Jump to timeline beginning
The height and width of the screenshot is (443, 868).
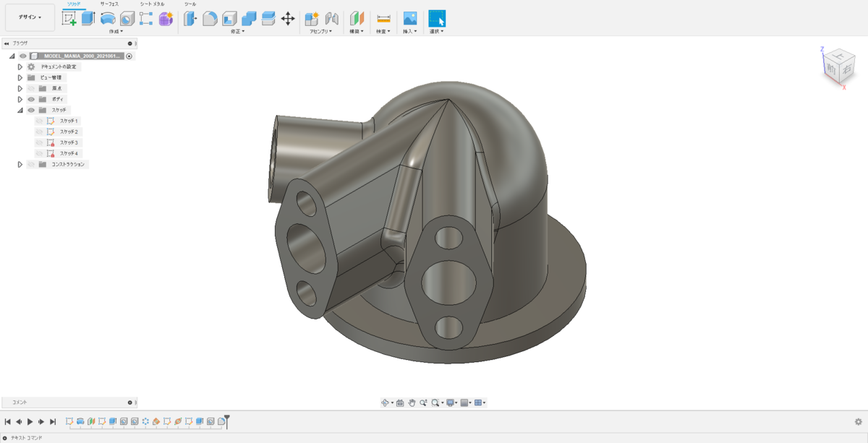click(x=7, y=421)
